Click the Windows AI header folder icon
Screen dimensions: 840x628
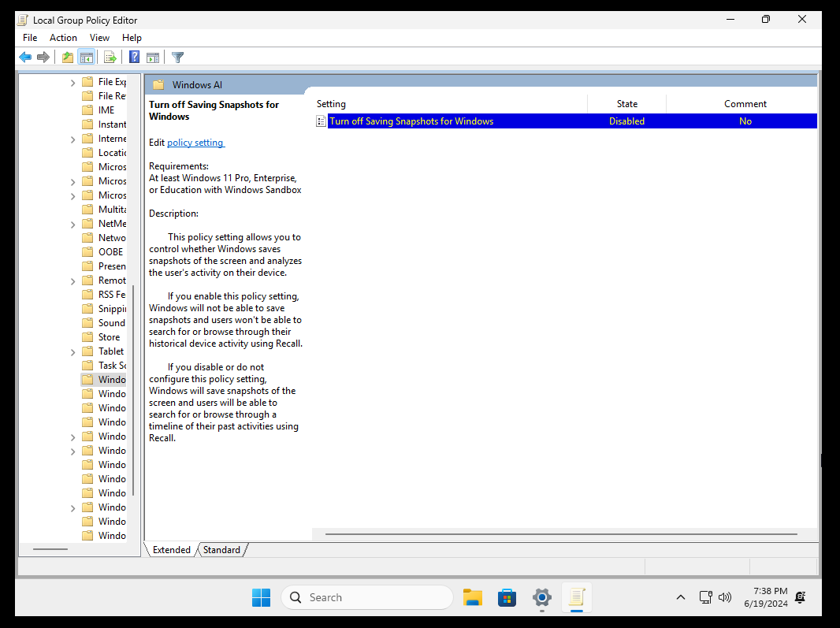(158, 84)
